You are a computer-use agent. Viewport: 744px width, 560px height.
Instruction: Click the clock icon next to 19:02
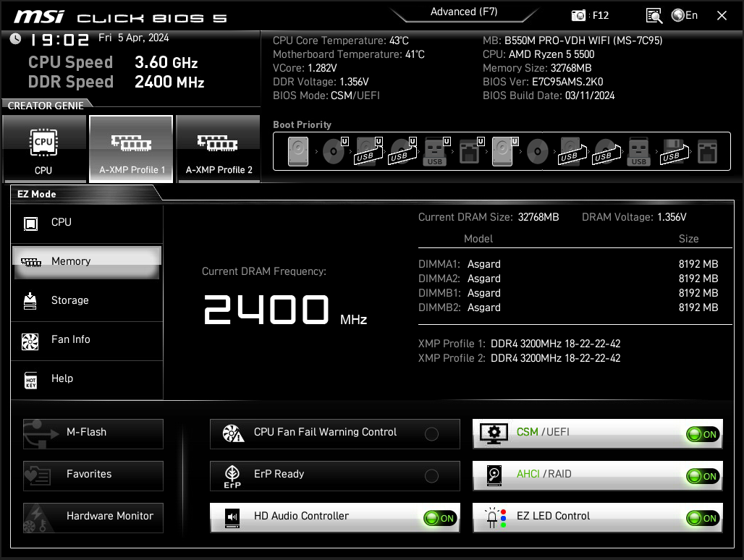pos(16,38)
